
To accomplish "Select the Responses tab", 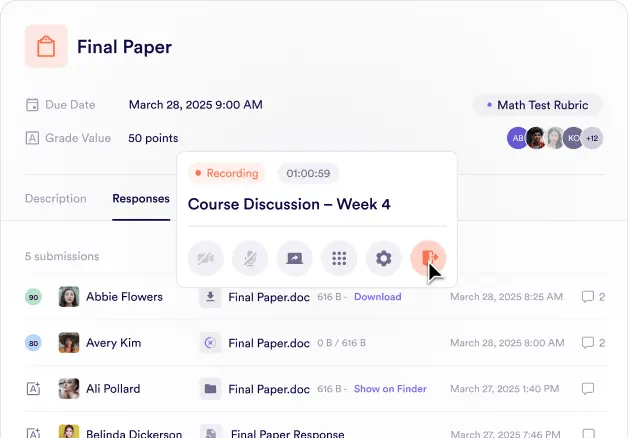I will [x=141, y=199].
